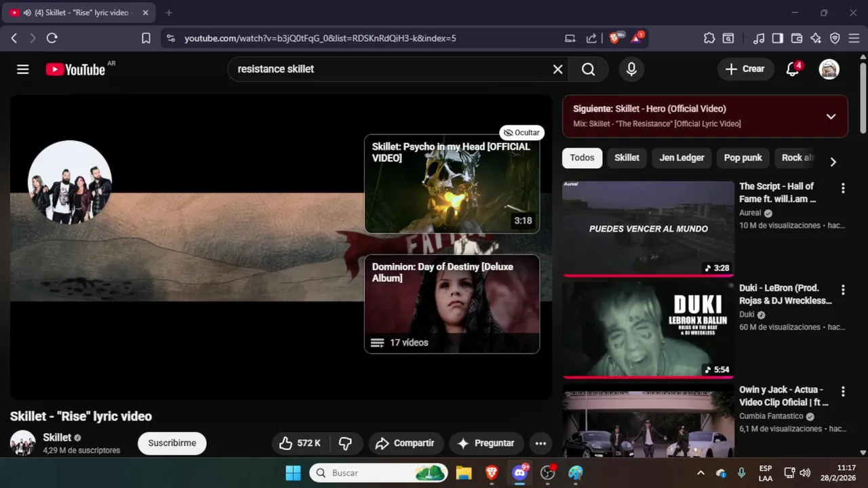Open Brave Wallet icon
This screenshot has width=868, height=488.
point(797,39)
